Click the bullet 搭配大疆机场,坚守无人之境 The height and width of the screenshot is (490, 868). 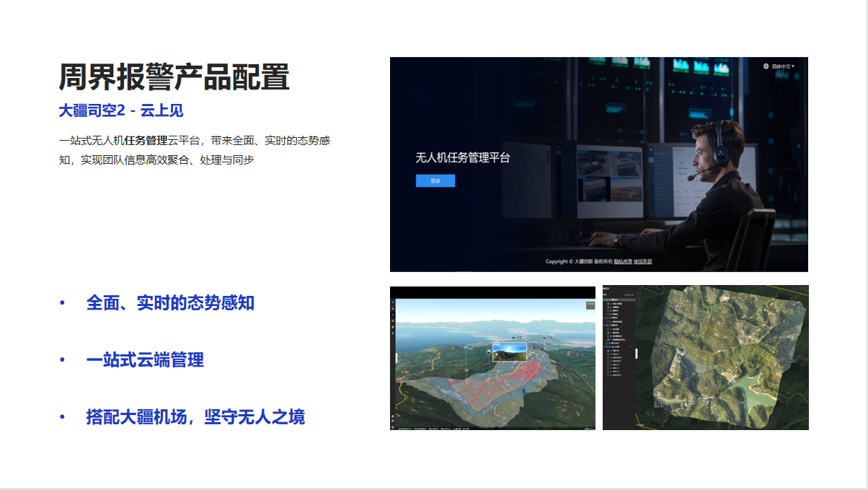(195, 416)
